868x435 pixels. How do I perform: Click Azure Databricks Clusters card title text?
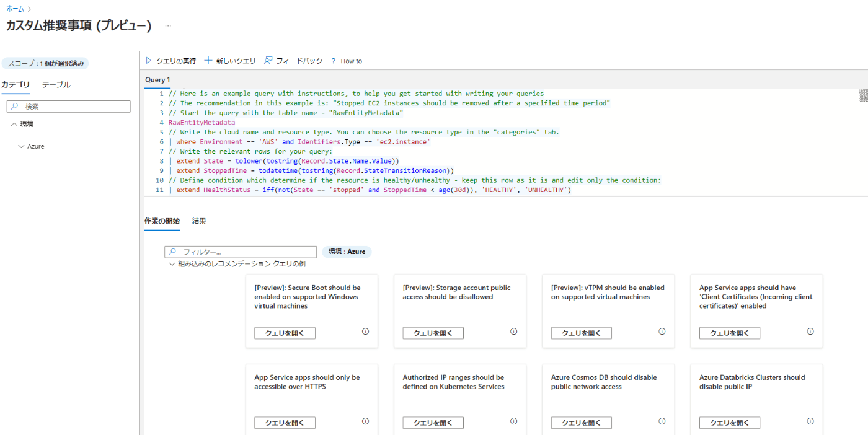coord(752,382)
